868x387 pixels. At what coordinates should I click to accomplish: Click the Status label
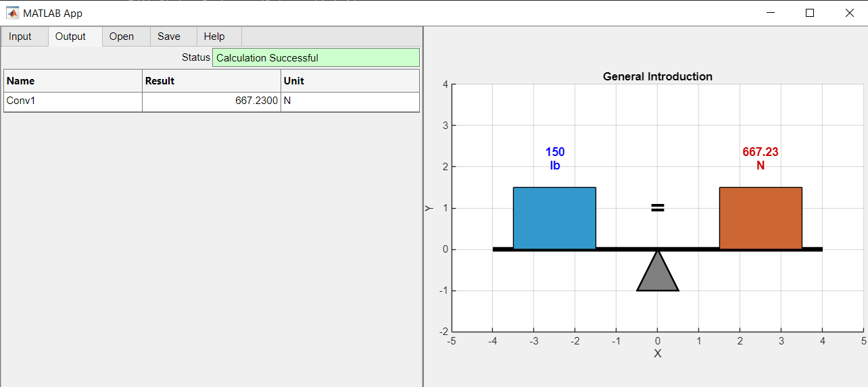click(x=196, y=57)
